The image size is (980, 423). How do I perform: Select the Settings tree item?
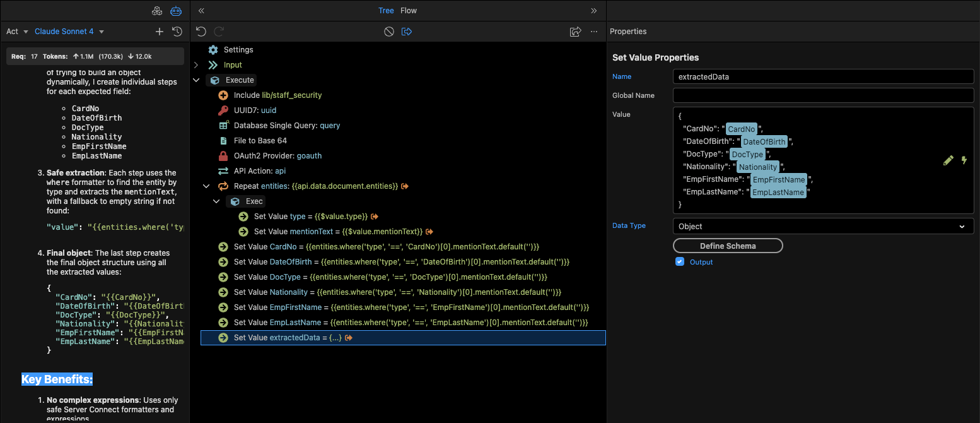point(238,50)
